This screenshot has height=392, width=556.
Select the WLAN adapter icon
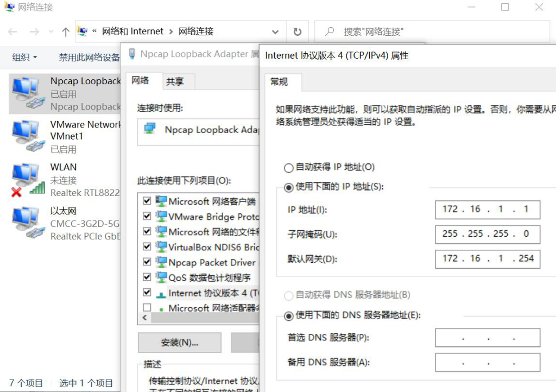click(28, 180)
